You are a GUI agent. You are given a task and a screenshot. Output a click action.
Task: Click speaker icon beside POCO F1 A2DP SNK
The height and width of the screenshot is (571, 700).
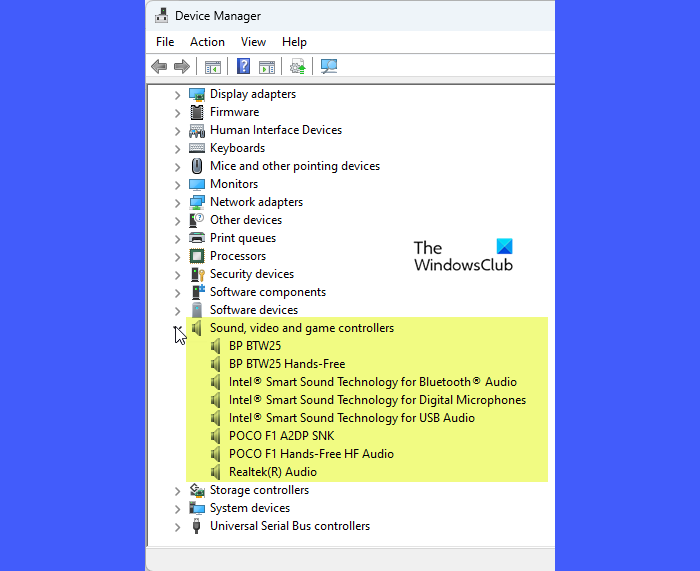216,436
